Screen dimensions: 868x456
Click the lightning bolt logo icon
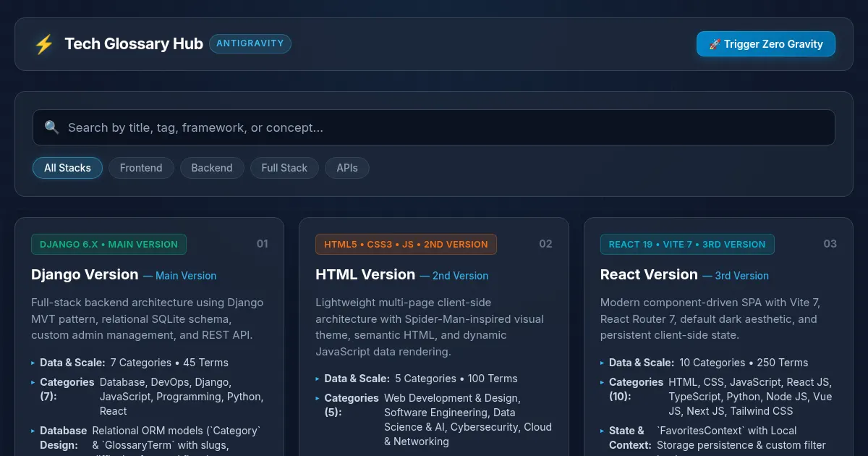(x=44, y=44)
